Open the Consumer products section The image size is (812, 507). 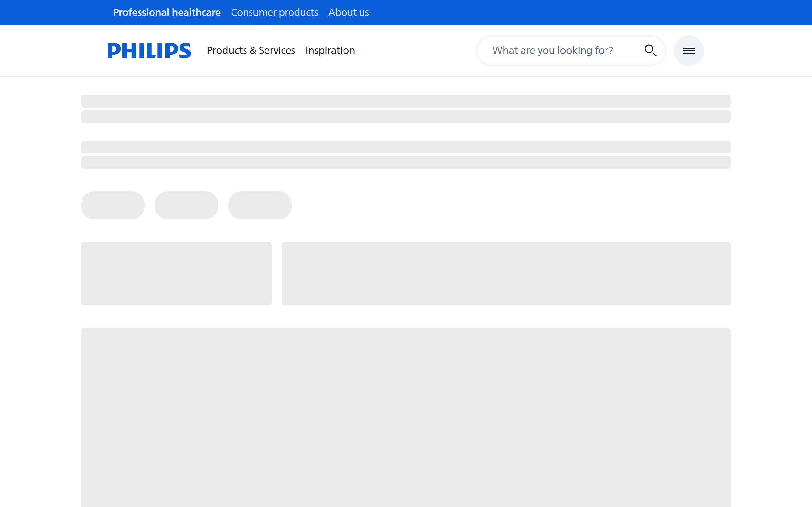pos(274,12)
